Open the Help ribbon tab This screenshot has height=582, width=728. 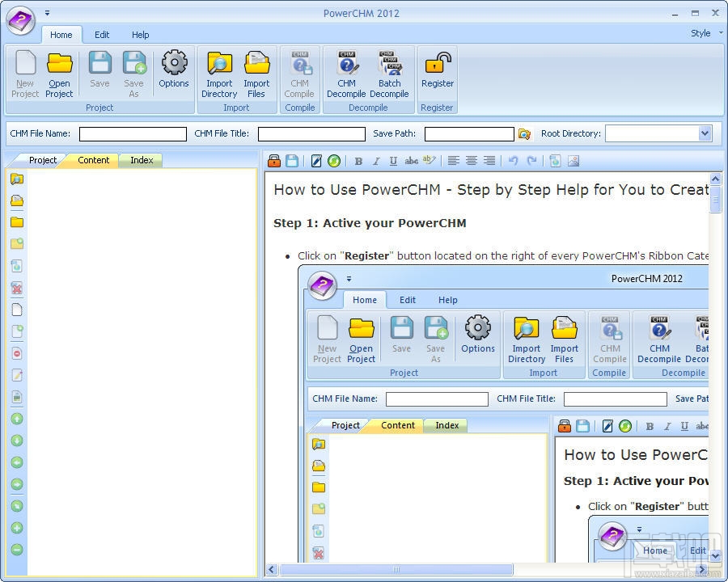tap(140, 35)
